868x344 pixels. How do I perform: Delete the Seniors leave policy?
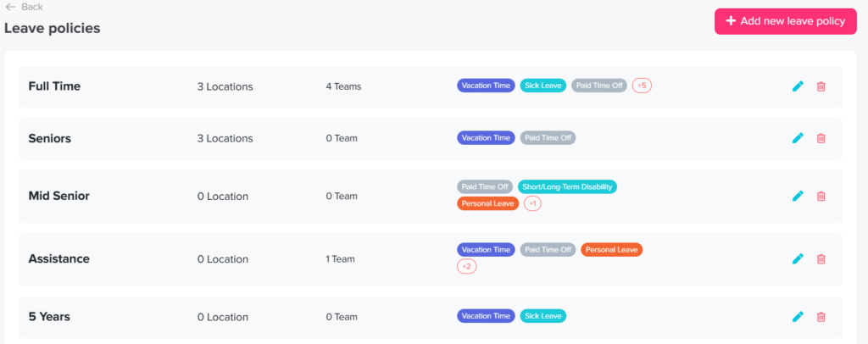coord(821,138)
